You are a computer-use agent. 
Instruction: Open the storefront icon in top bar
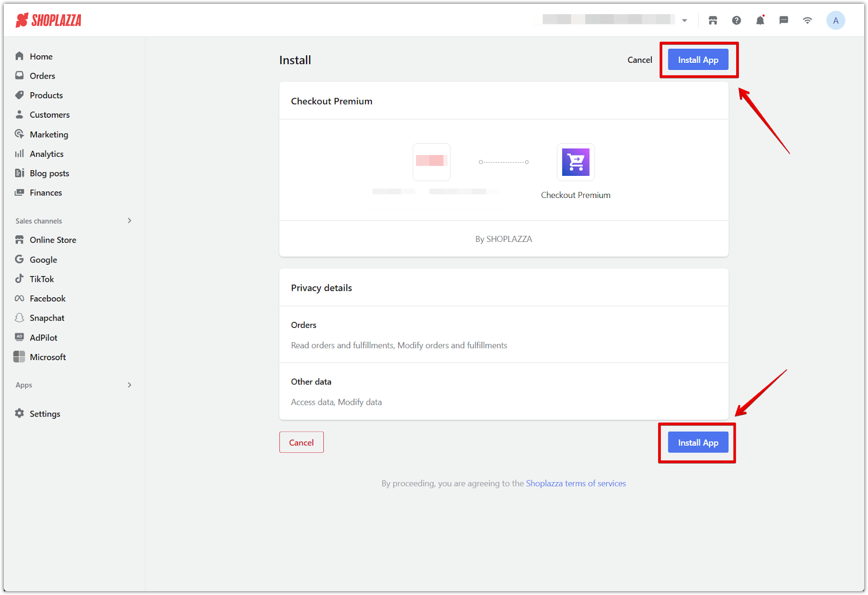click(x=713, y=21)
